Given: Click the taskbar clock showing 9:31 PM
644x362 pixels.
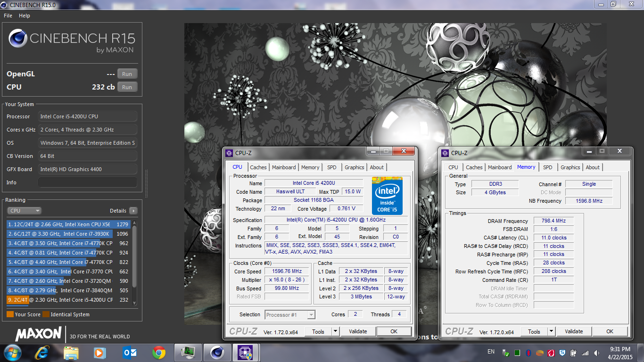Looking at the screenshot, I should [620, 353].
